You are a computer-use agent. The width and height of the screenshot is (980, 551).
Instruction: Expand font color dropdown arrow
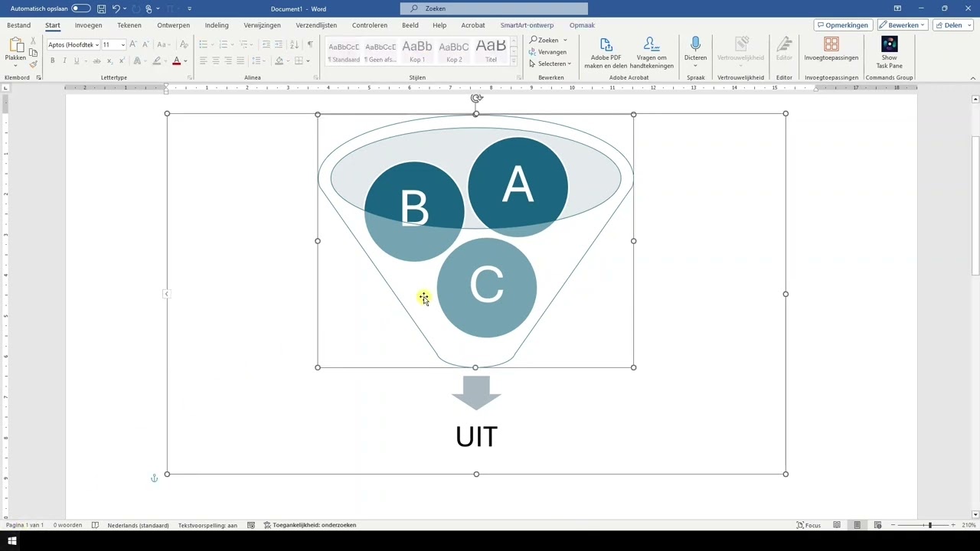[185, 60]
